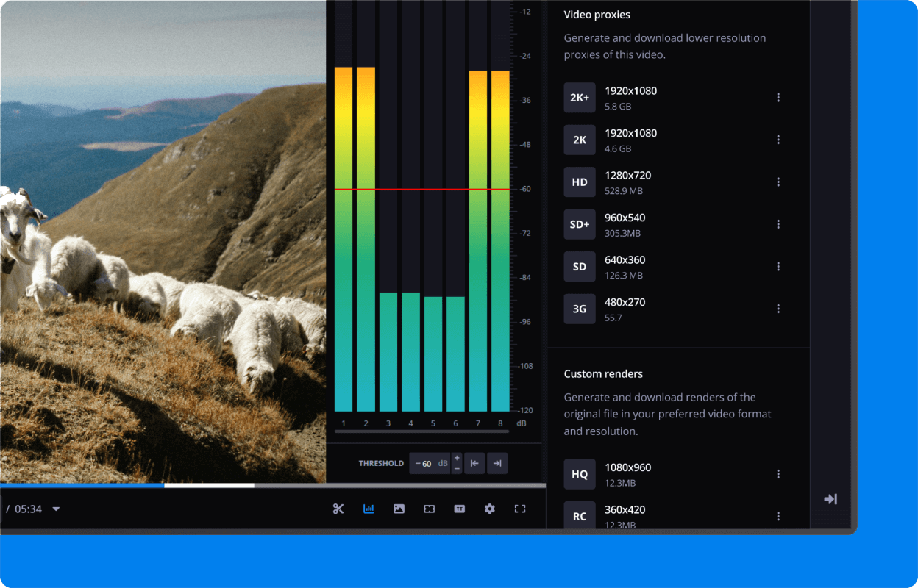Click the image snapshot icon in player bar

[399, 509]
